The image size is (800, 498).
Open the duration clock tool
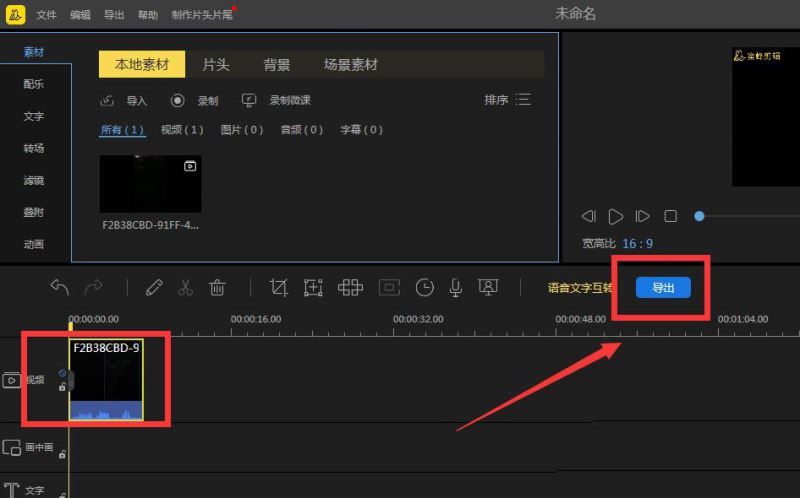coord(424,287)
